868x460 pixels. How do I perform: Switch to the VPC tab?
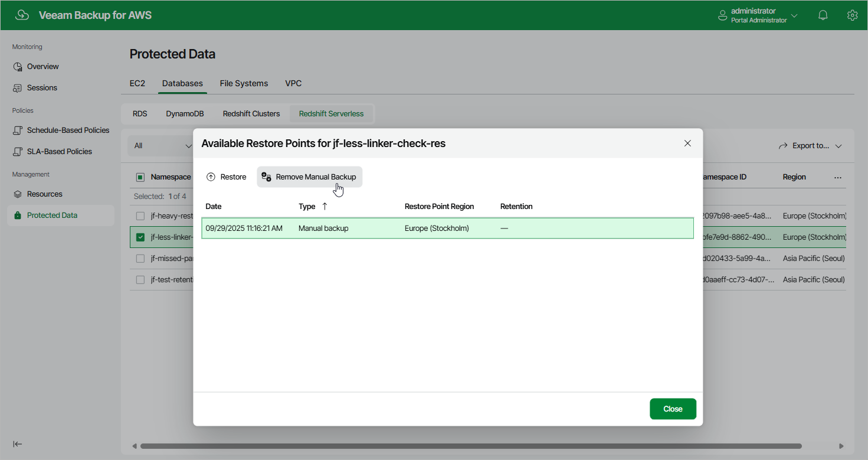point(293,83)
